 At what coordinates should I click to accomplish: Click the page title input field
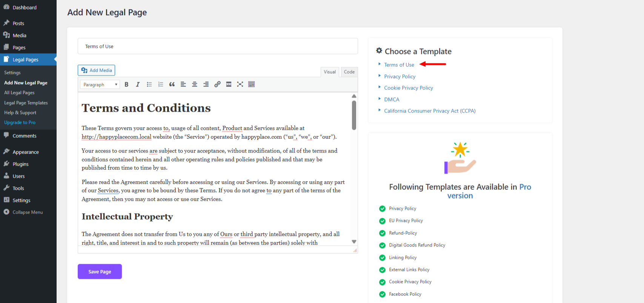[218, 46]
